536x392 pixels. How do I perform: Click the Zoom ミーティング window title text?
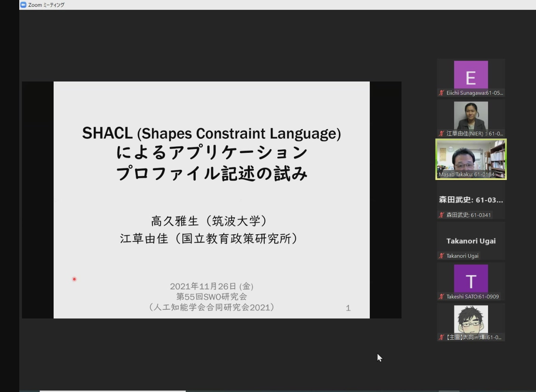coord(46,5)
